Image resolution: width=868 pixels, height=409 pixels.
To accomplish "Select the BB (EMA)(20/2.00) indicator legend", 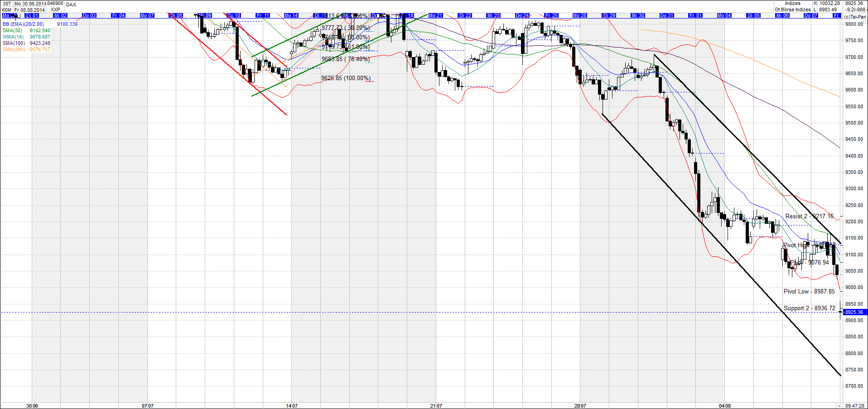I will tap(24, 24).
